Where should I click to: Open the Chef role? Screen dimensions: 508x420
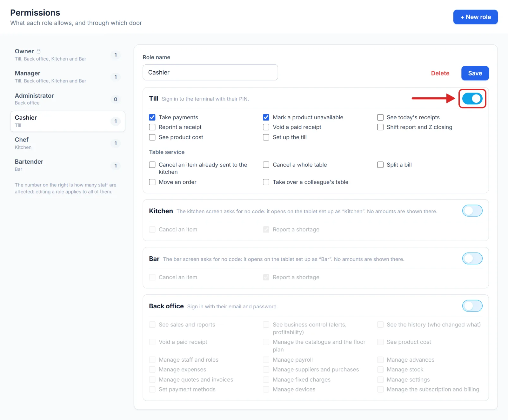coord(68,143)
